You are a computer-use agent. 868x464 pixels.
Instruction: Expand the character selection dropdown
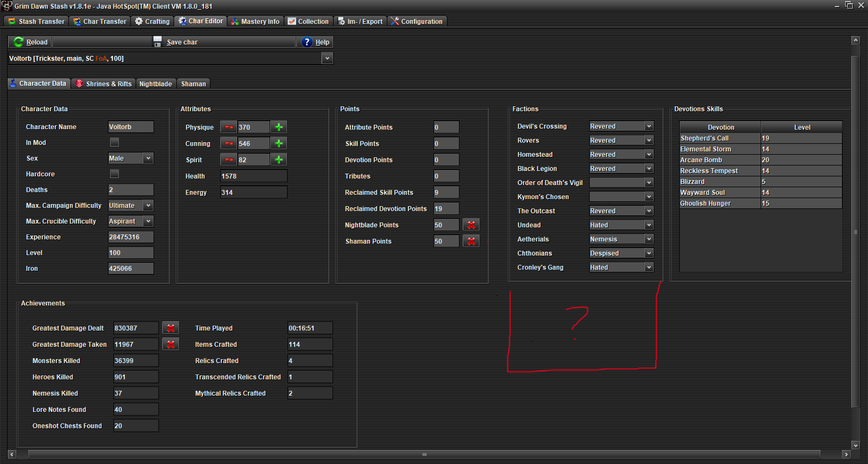tap(327, 58)
